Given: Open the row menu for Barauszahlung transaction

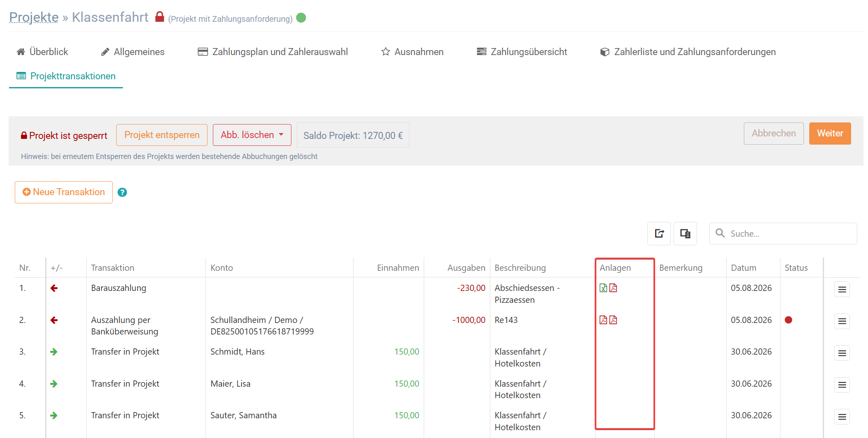Looking at the screenshot, I should [842, 289].
